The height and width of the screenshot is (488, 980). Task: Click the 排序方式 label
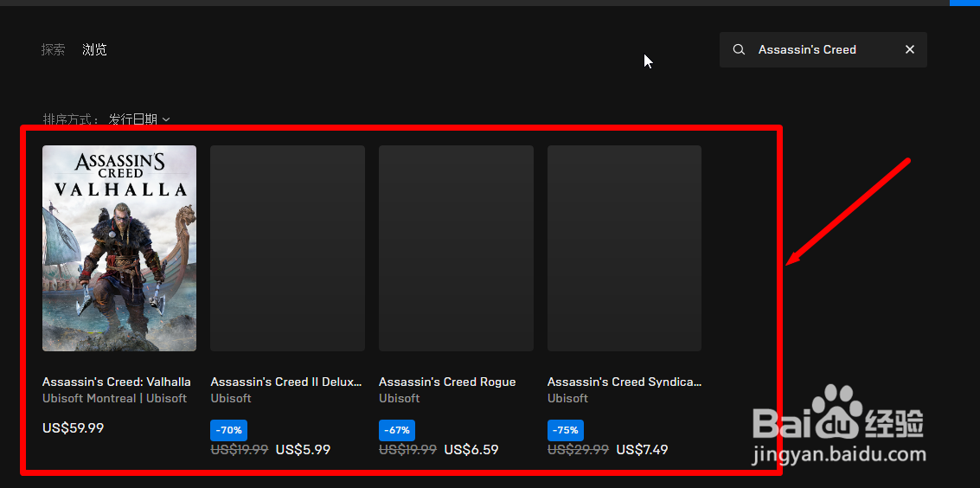pos(71,119)
